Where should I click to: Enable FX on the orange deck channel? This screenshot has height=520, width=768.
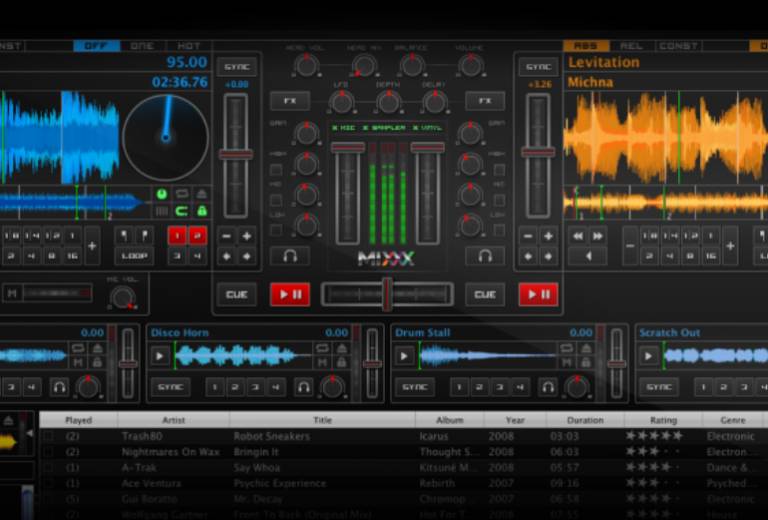click(x=485, y=101)
